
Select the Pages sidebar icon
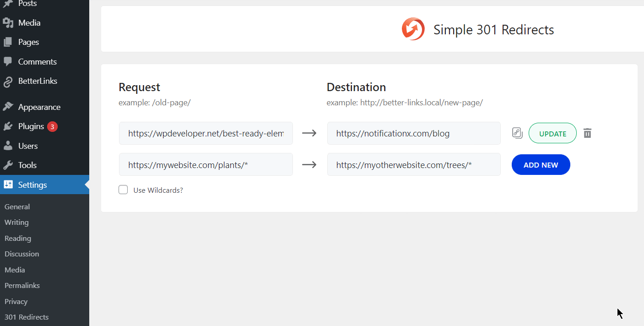[x=9, y=42]
